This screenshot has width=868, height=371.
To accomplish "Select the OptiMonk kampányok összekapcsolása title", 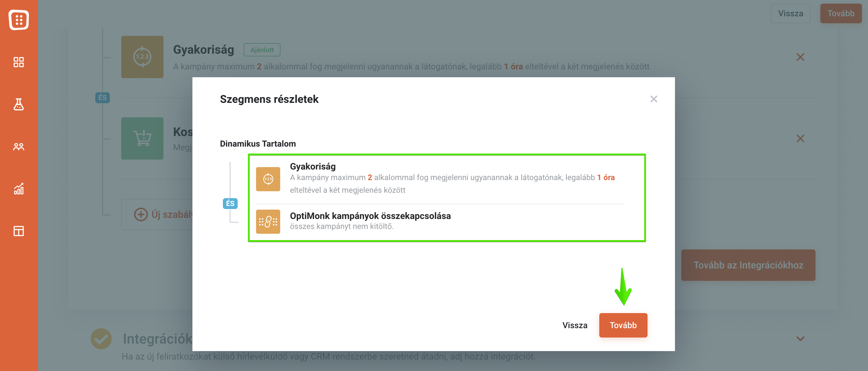I will (370, 216).
